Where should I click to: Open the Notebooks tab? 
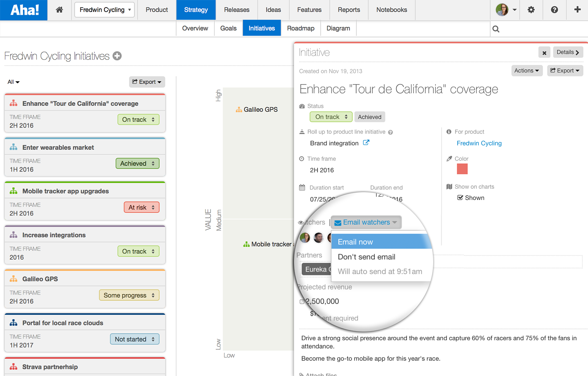tap(391, 10)
